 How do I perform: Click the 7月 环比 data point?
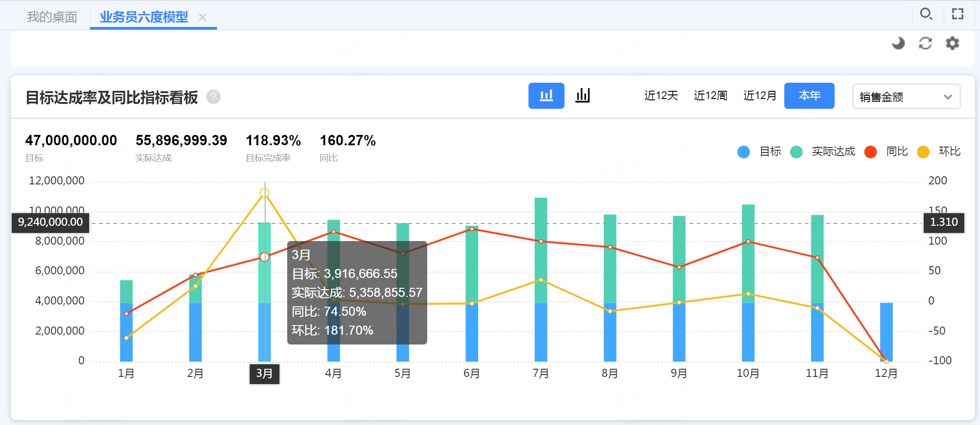(541, 280)
